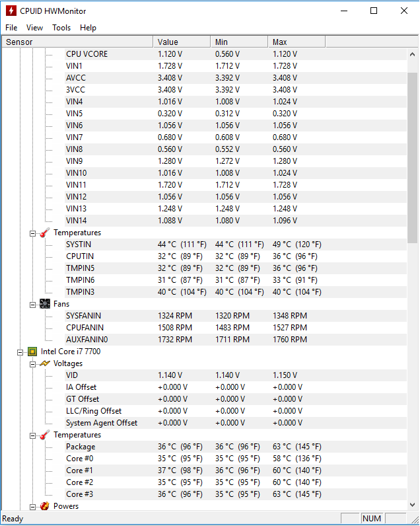Click the CPU chip icon for Intel Core i7 7700
Viewport: 420px width, 526px height.
[32, 352]
